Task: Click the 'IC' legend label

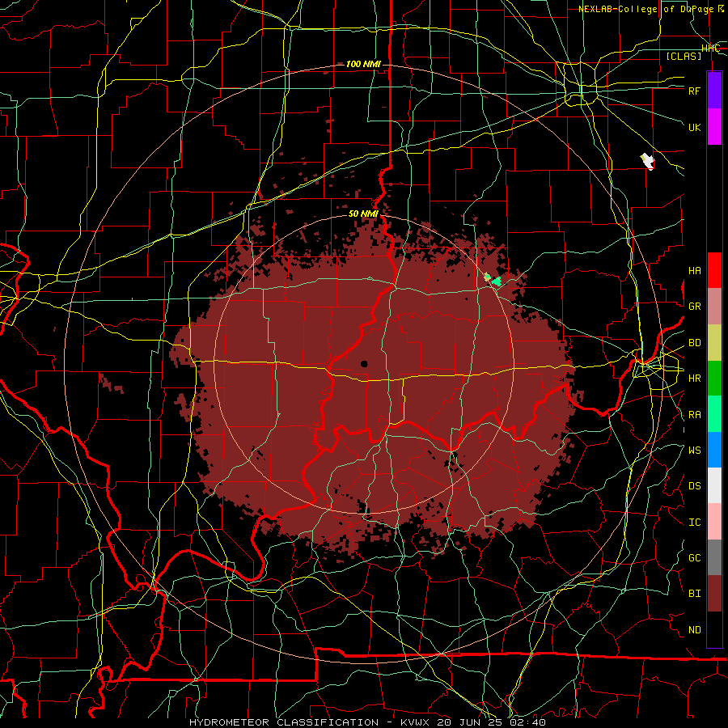Action: [x=694, y=523]
